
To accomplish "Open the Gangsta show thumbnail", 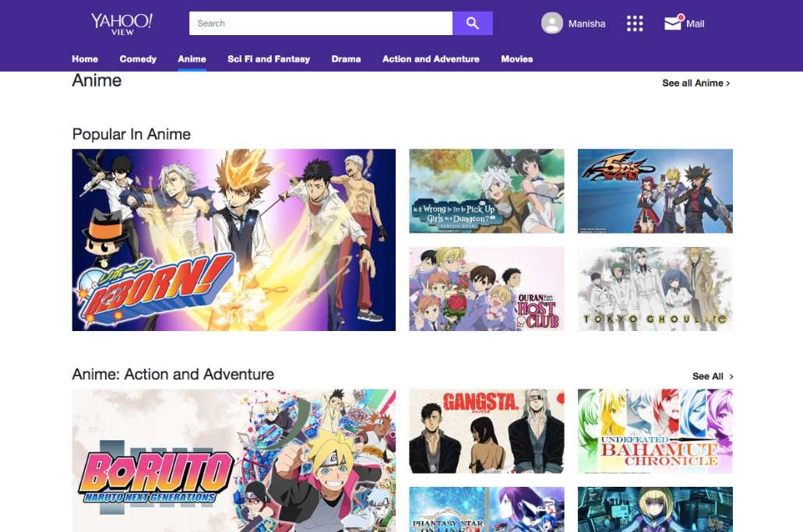I will point(486,430).
